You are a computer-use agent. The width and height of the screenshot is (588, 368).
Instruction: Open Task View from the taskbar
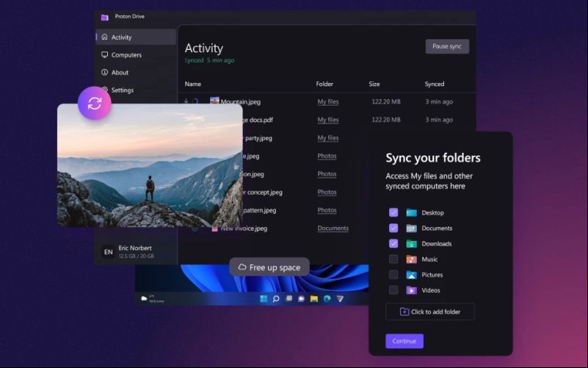coord(288,299)
